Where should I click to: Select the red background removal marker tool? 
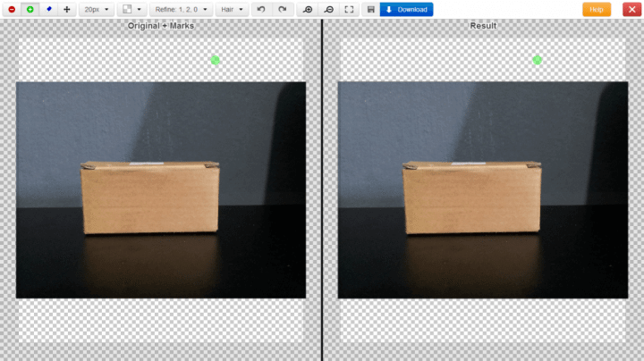point(12,9)
